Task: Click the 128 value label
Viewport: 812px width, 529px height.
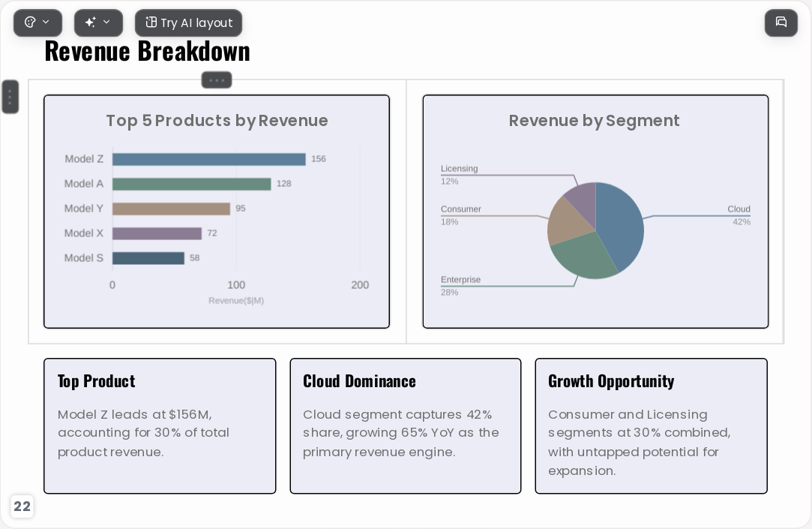Action: (283, 184)
